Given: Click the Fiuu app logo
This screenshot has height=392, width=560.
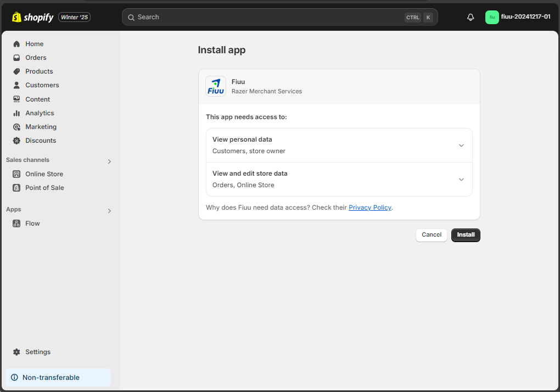Looking at the screenshot, I should (x=216, y=86).
